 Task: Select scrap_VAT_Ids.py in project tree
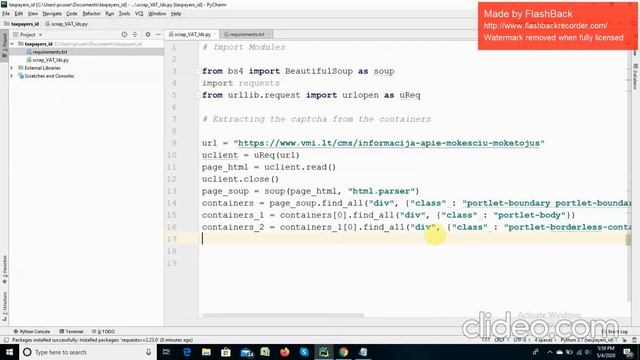click(51, 60)
